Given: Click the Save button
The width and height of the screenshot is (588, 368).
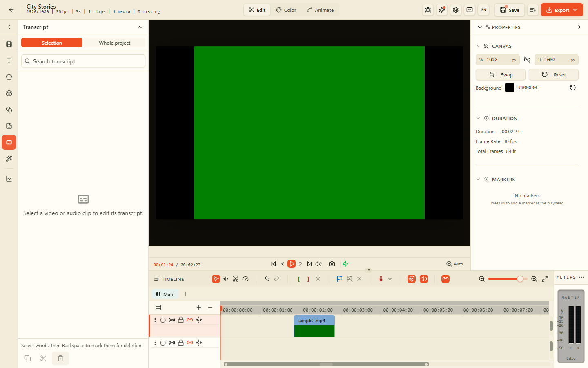Looking at the screenshot, I should [510, 10].
